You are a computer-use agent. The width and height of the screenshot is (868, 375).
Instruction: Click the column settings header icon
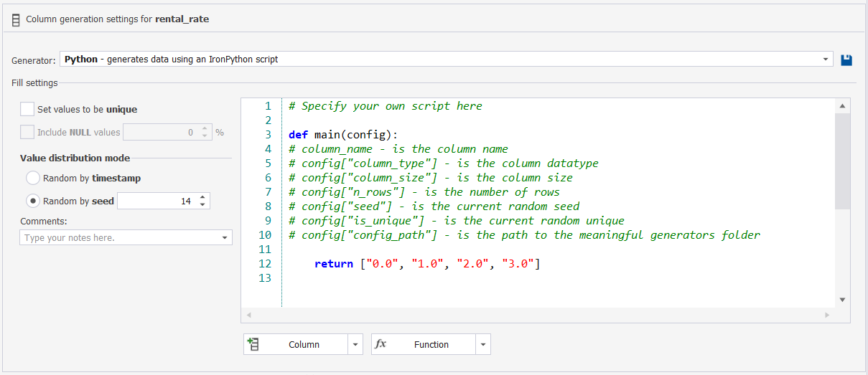[16, 20]
